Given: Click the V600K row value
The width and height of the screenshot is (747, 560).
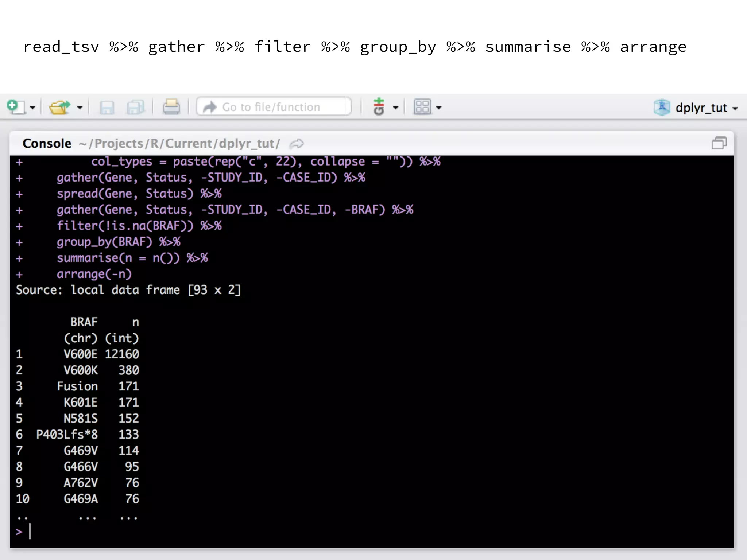Looking at the screenshot, I should pos(81,370).
